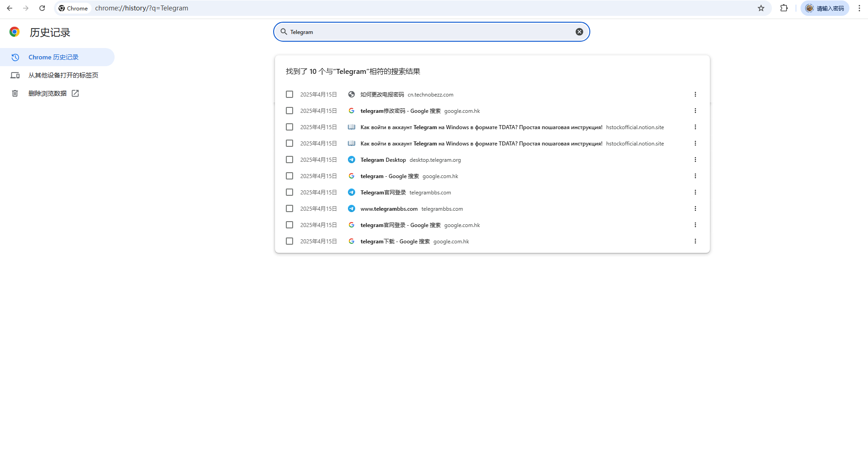Open more actions for Telegram Desktop entry
The image size is (868, 450).
(x=695, y=160)
